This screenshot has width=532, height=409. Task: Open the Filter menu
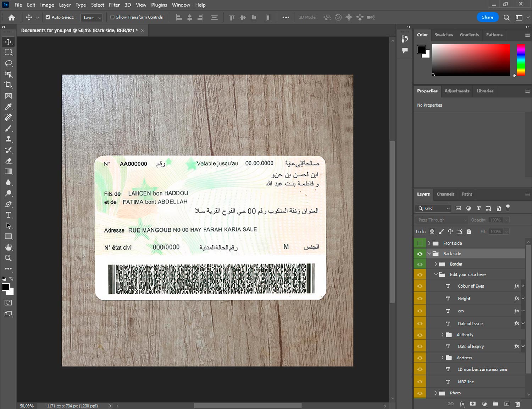click(x=114, y=5)
